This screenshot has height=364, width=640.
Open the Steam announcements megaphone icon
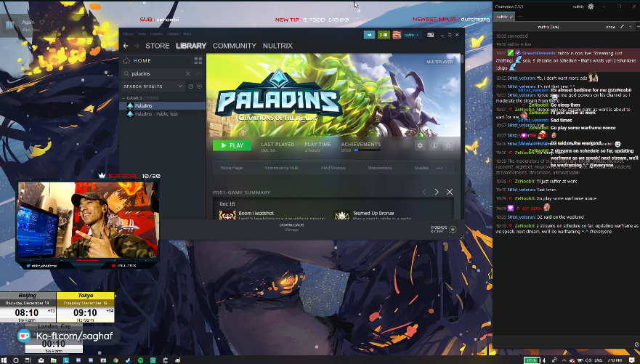[x=369, y=35]
